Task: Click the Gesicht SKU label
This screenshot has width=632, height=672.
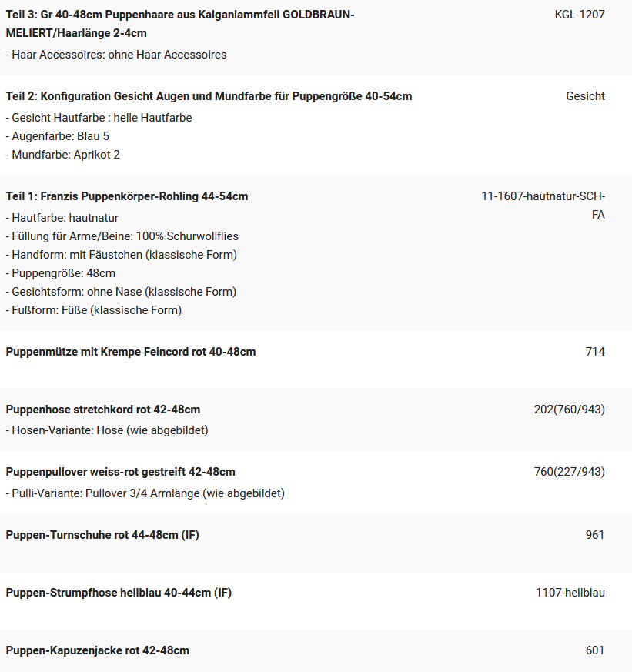Action: pyautogui.click(x=585, y=96)
